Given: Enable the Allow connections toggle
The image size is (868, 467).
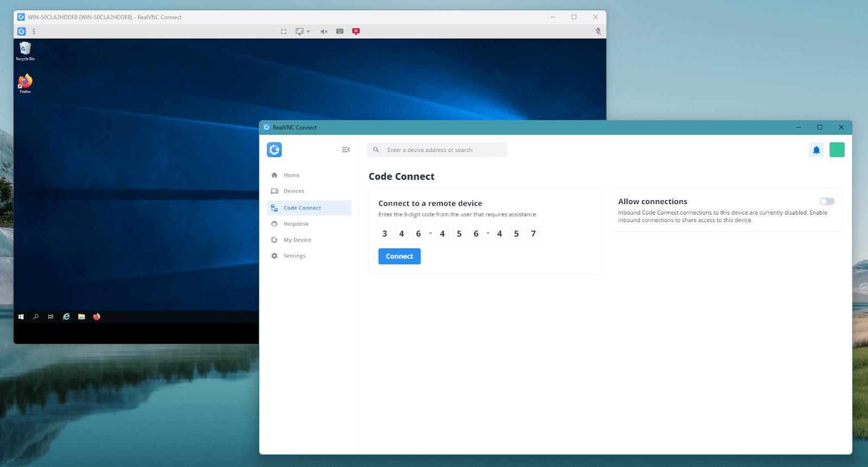Looking at the screenshot, I should pos(827,201).
